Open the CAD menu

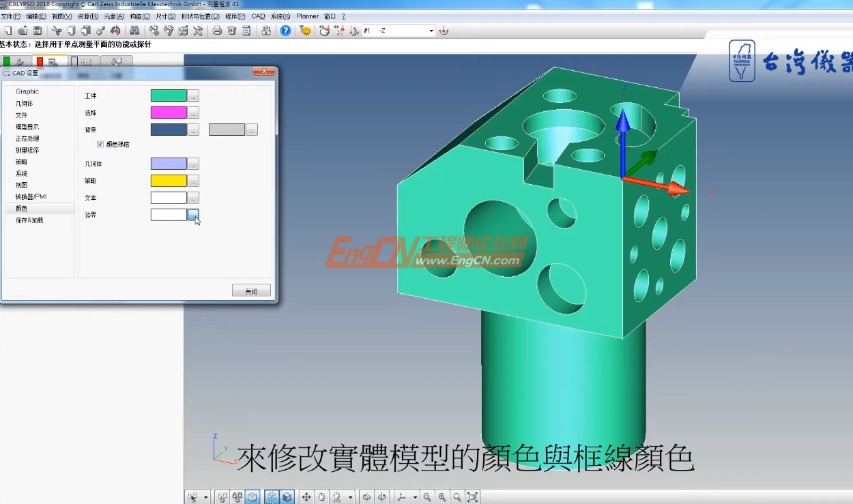(257, 16)
